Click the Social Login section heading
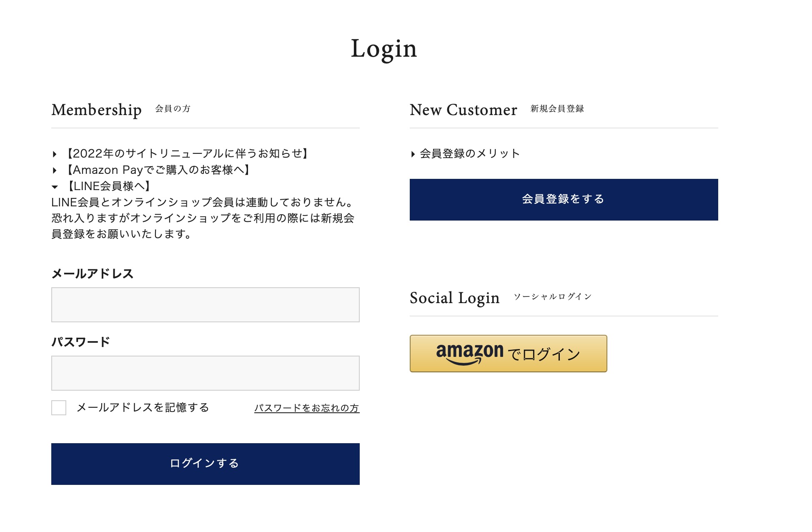Viewport: 812px width, 532px height. (454, 298)
